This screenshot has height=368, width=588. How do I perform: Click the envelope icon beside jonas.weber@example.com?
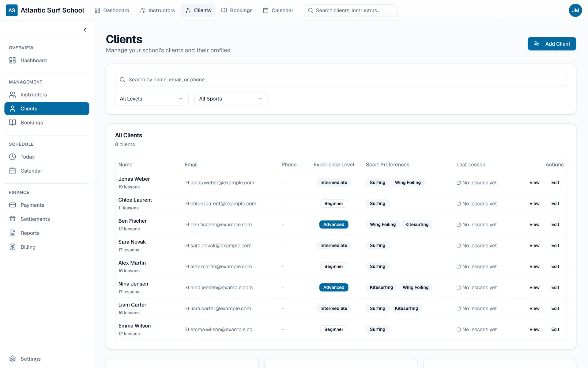[x=187, y=182]
